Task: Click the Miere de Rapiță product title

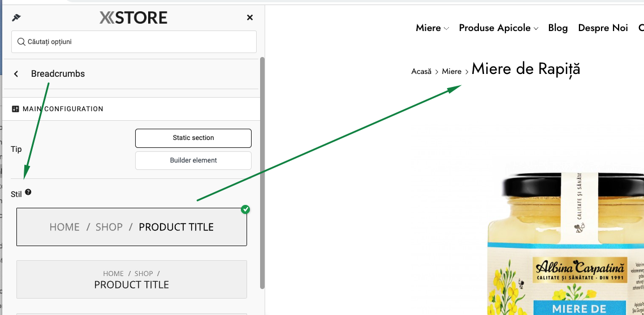Action: 526,69
